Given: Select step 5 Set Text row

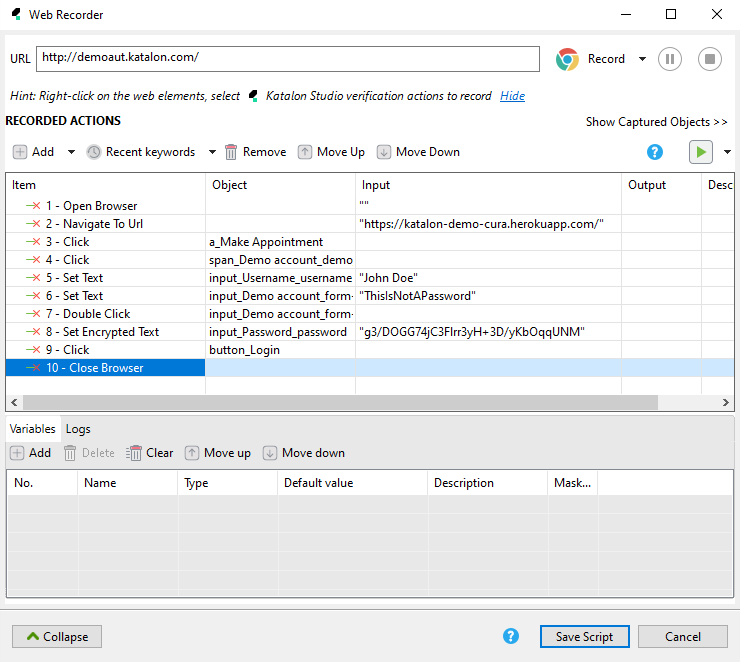Looking at the screenshot, I should tap(106, 277).
